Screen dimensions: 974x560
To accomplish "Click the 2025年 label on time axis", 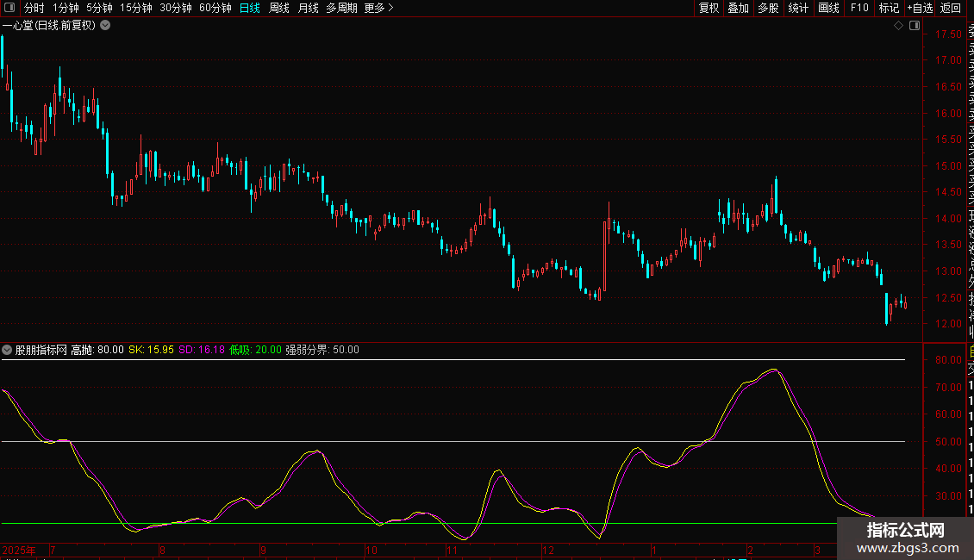I will click(20, 550).
